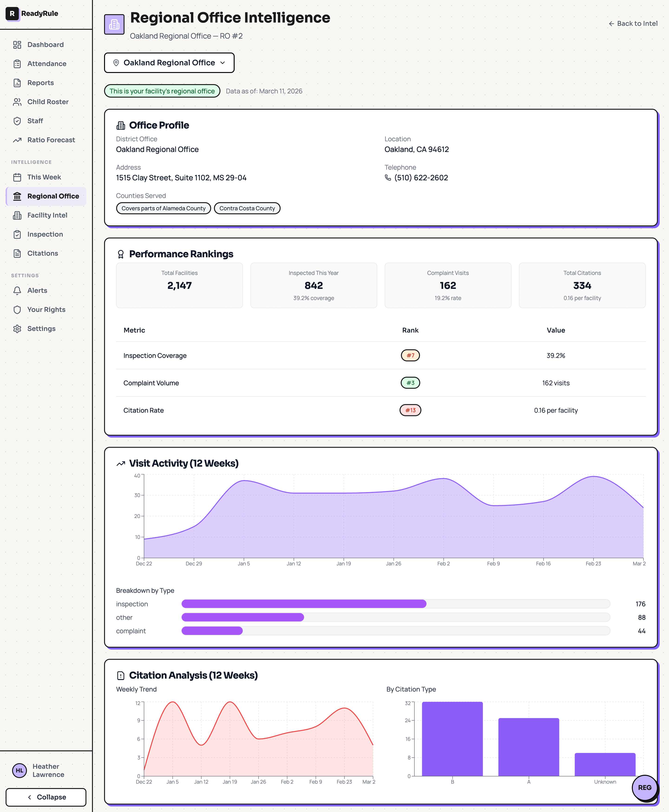669x812 pixels.
Task: Call the (510) 622-2602 phone link
Action: click(x=421, y=178)
